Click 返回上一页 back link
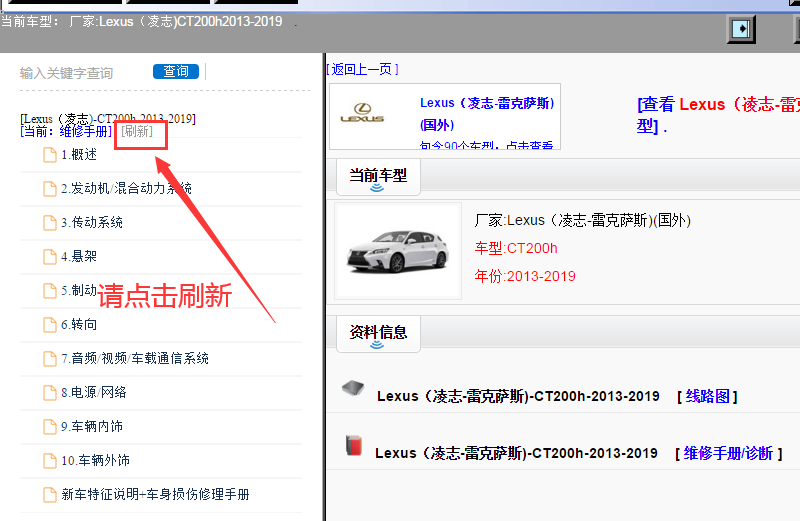 (362, 69)
